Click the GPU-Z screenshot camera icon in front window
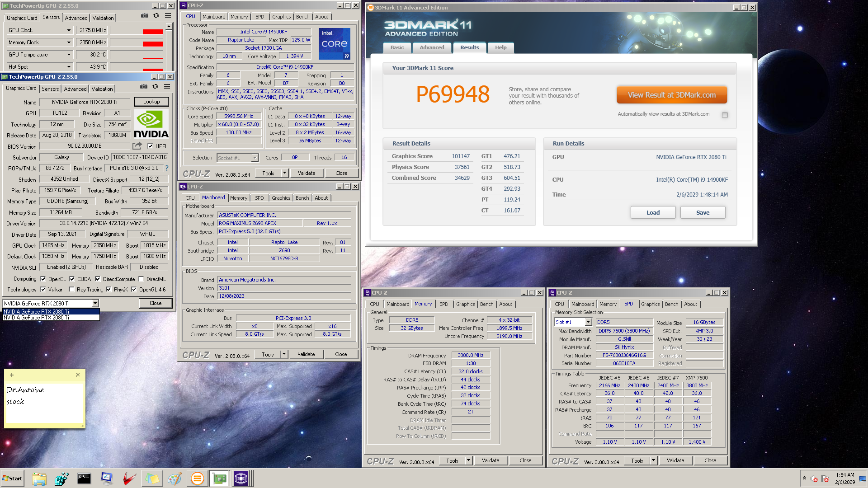Viewport: 868px width, 488px height. point(144,86)
